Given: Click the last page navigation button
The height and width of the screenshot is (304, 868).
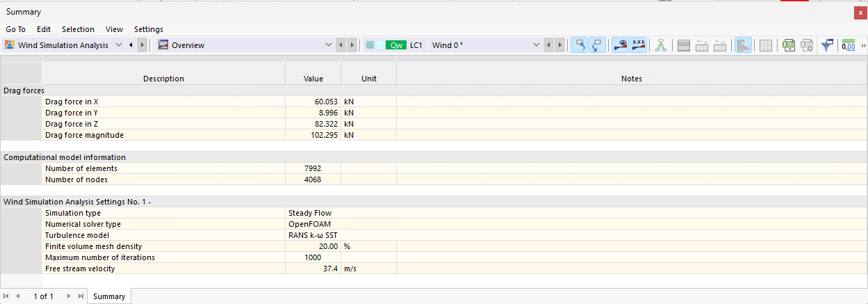Looking at the screenshot, I should click(x=81, y=296).
